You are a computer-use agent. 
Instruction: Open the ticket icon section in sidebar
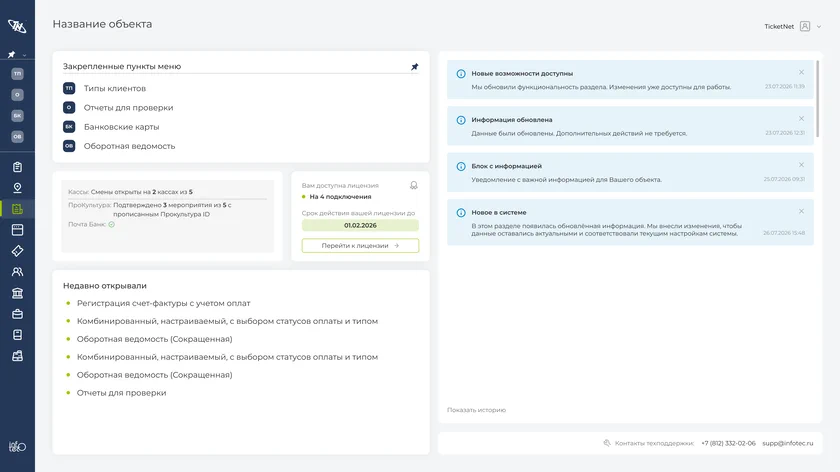click(17, 251)
